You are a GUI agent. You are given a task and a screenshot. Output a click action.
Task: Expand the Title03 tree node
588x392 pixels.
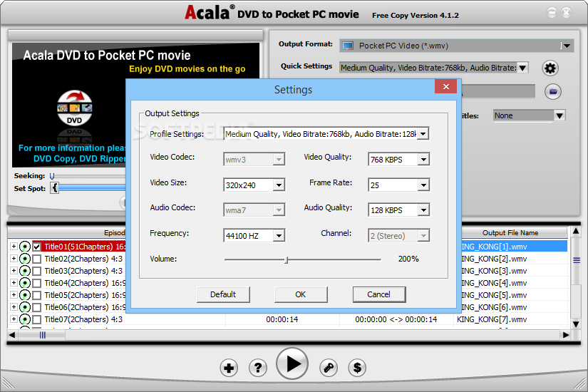click(14, 270)
